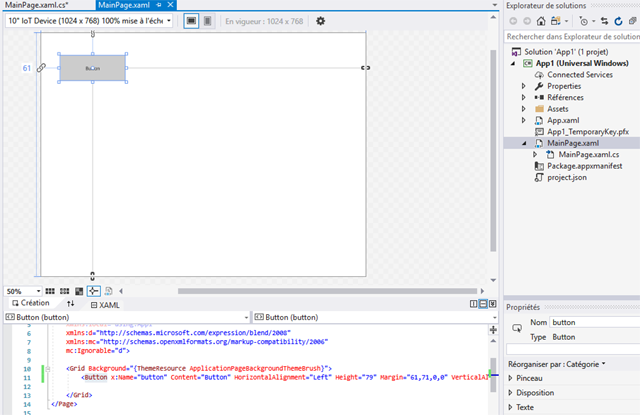Screen dimensions: 640x415
Task: Toggle snapping to snaplines in designer
Action: 93,290
